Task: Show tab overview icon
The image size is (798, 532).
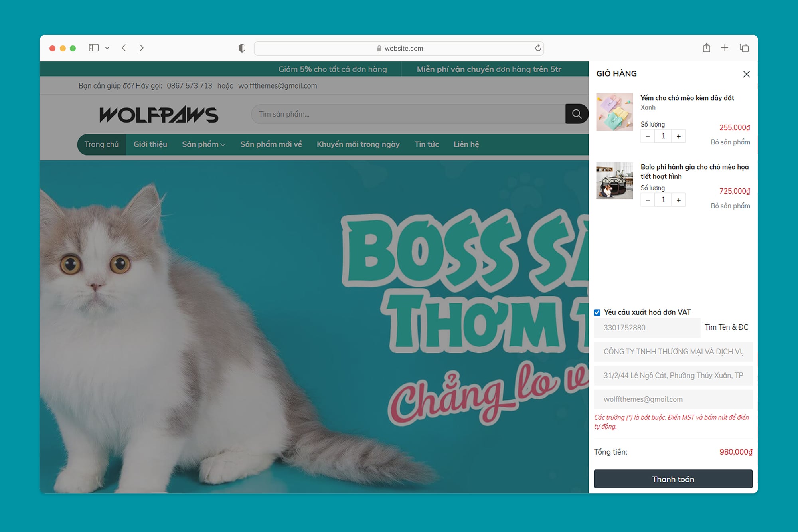Action: [x=744, y=48]
